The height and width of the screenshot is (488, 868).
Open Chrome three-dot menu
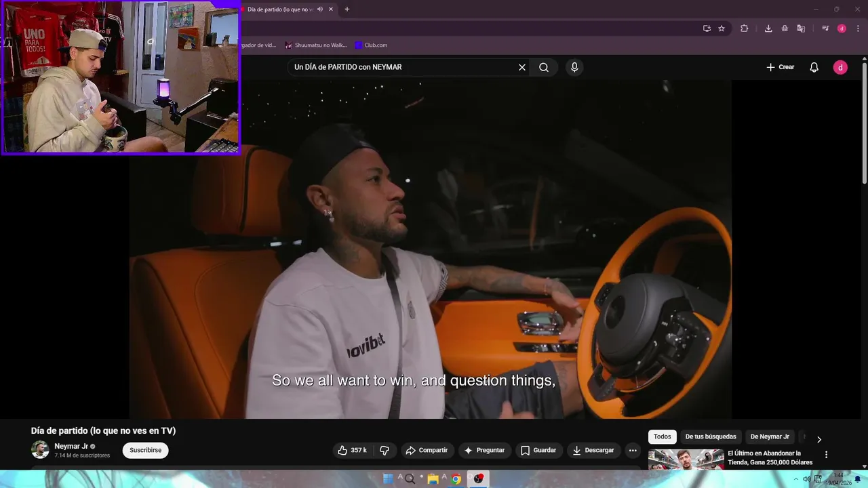point(858,28)
